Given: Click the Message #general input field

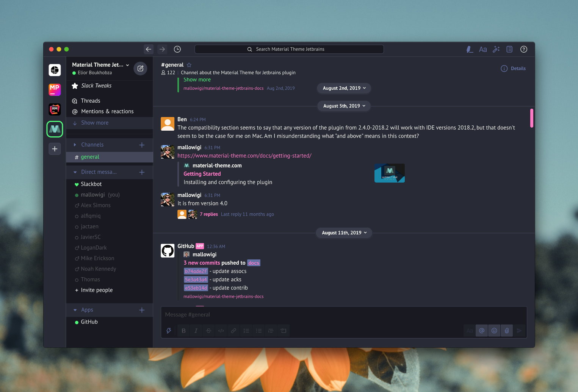Looking at the screenshot, I should (x=344, y=315).
